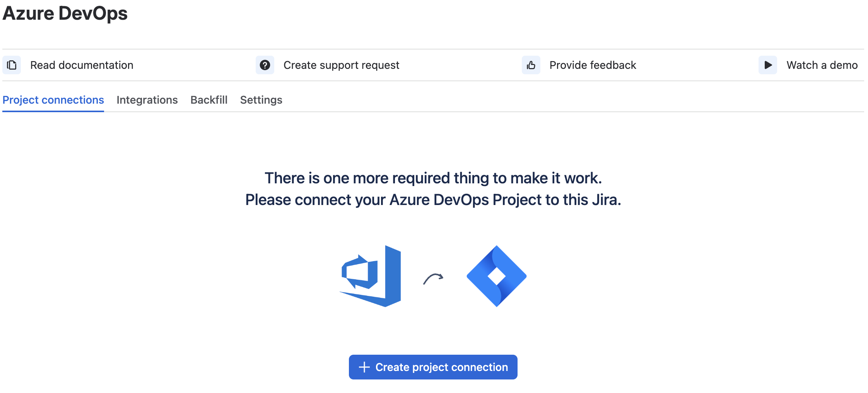This screenshot has width=868, height=393.
Task: Click the 'one more required thing' message
Action: point(433,178)
